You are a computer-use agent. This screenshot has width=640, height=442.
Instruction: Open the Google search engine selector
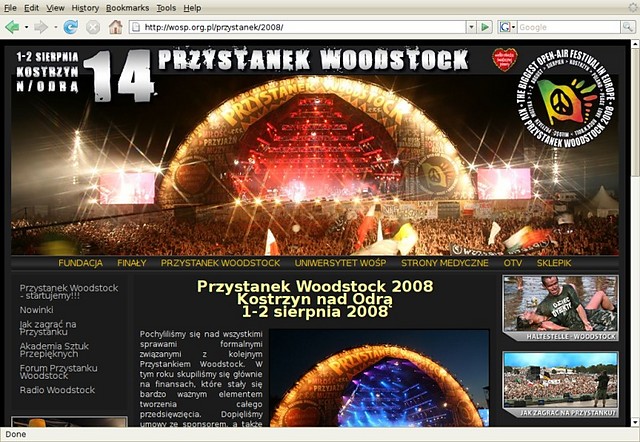point(507,27)
